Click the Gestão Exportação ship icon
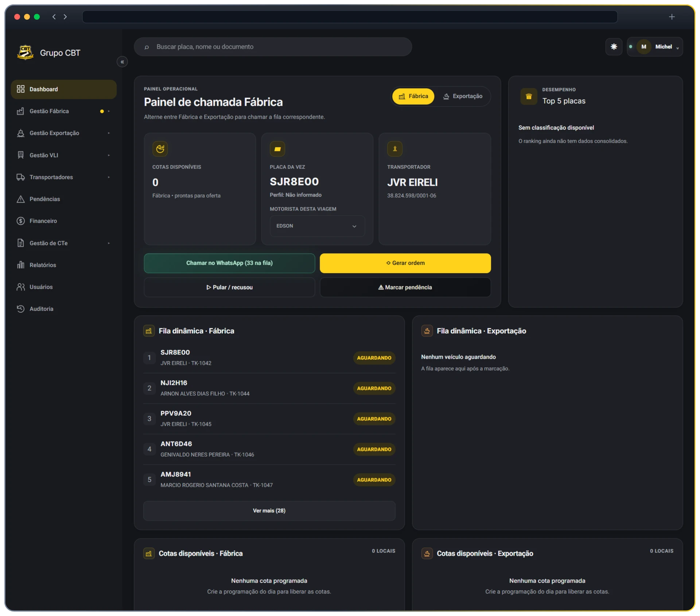700x616 pixels. [20, 133]
